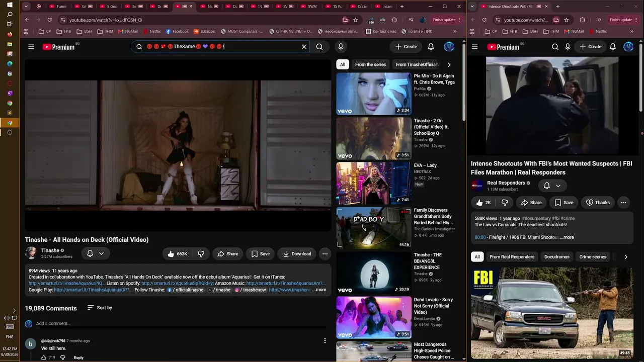
Task: Click the search magnifier button in left window
Action: click(x=319, y=47)
